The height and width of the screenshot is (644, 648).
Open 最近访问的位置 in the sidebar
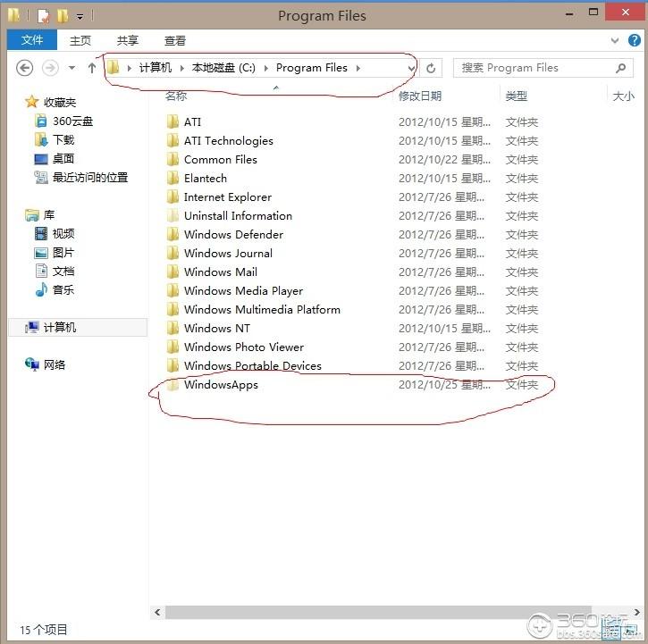90,177
